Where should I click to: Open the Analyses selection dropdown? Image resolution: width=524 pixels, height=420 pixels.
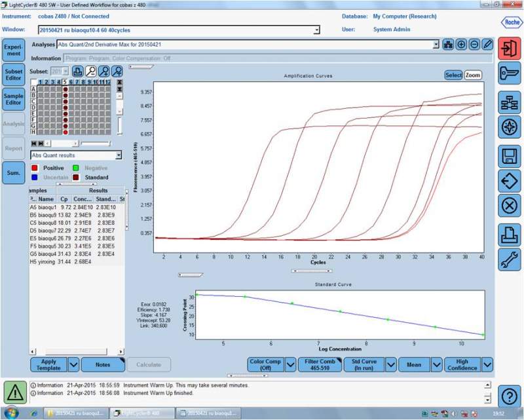436,45
